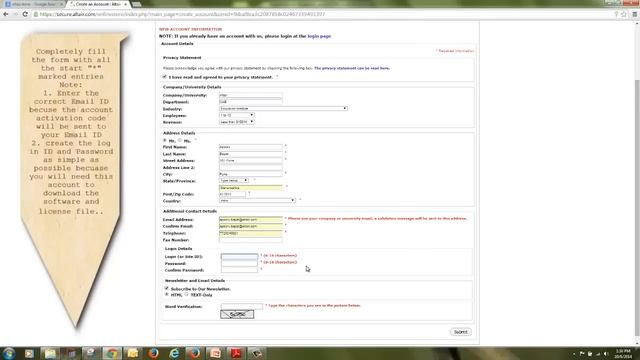Click the Google Chrome taskbar icon
This screenshot has height=360, width=640.
click(x=112, y=353)
